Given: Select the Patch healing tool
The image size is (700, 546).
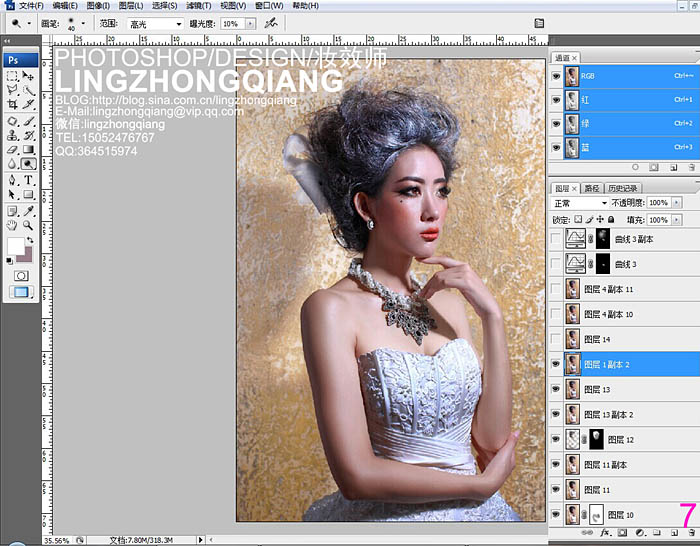Looking at the screenshot, I should click(12, 121).
